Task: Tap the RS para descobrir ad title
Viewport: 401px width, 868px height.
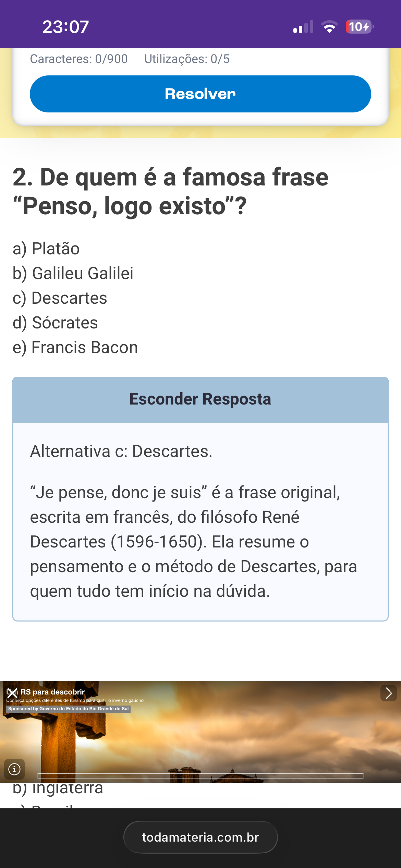Action: point(52,692)
